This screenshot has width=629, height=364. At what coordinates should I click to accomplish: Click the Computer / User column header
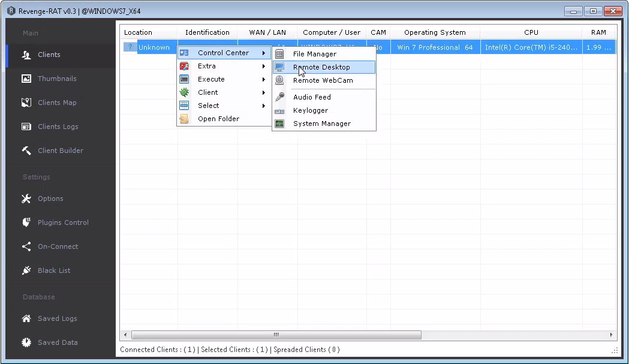click(332, 32)
